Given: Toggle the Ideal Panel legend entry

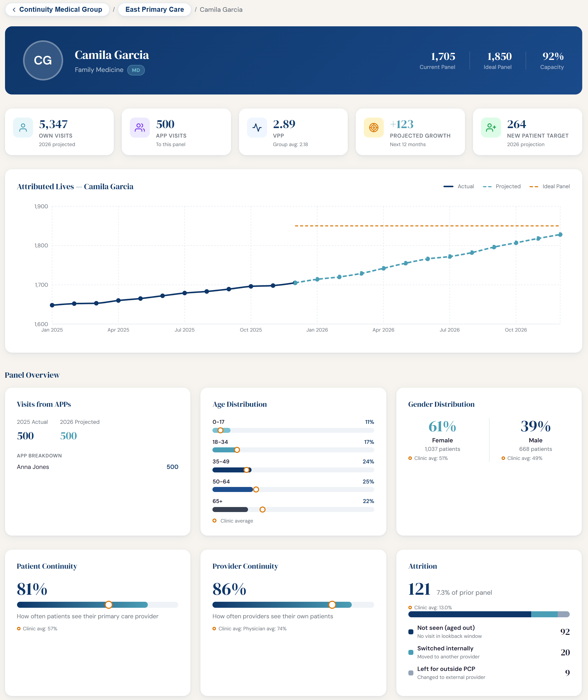Looking at the screenshot, I should [x=549, y=186].
